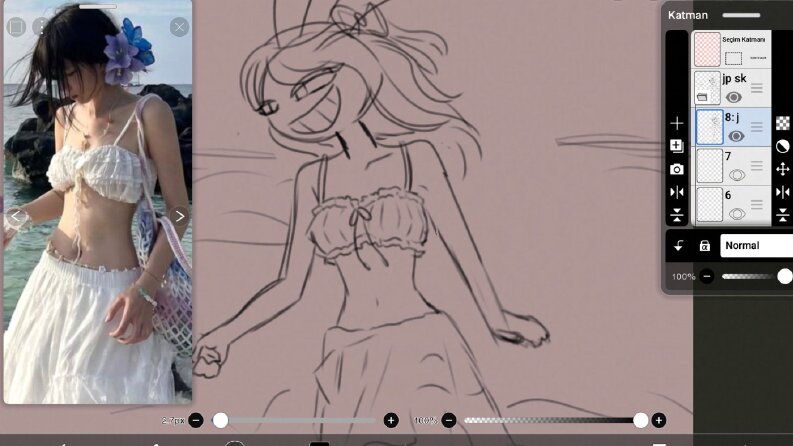
Task: Click the checkerboard clear-layer icon
Action: click(783, 123)
